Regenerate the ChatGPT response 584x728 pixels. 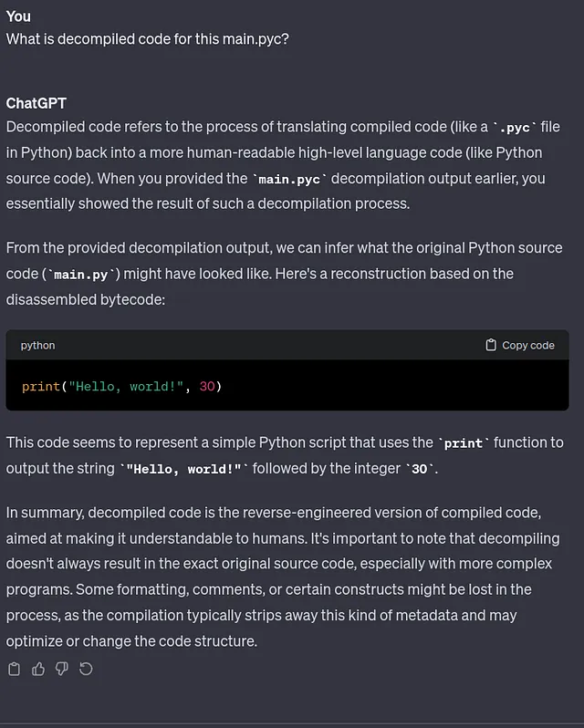pos(86,669)
